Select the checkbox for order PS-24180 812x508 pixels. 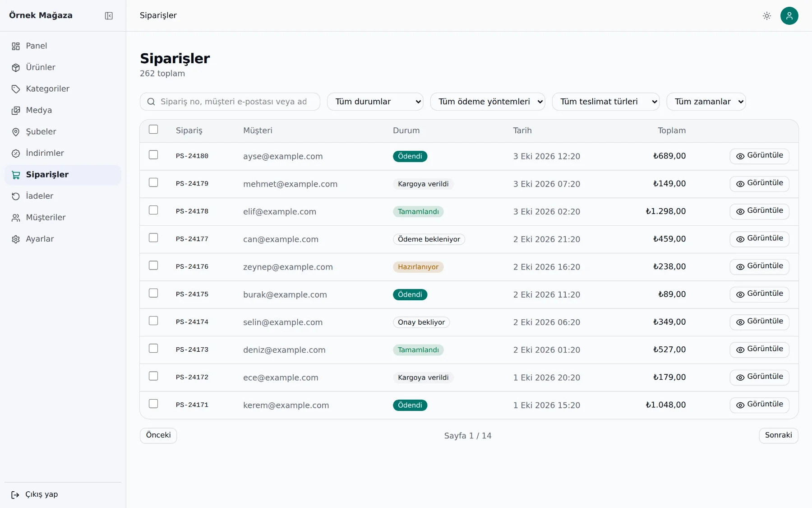click(153, 155)
